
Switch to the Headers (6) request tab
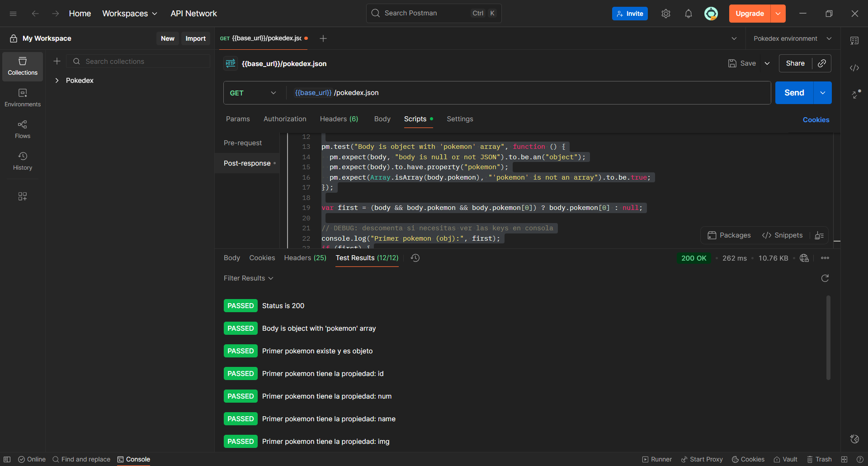(x=339, y=119)
